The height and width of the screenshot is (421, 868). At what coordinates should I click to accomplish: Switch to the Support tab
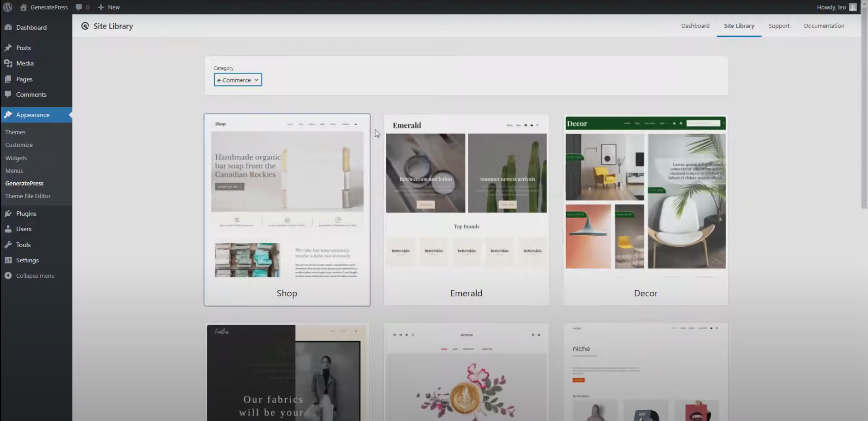[779, 26]
